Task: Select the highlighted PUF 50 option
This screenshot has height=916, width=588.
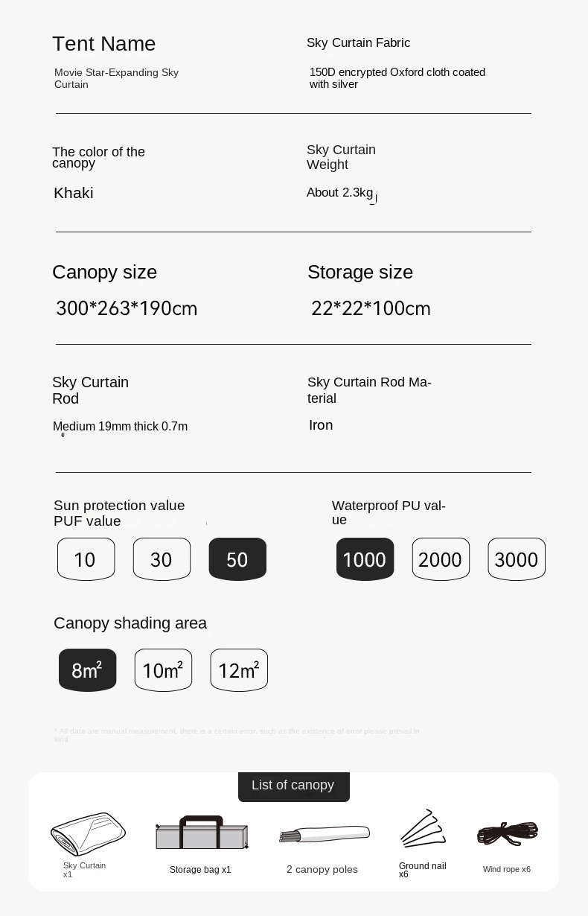Action: point(237,559)
